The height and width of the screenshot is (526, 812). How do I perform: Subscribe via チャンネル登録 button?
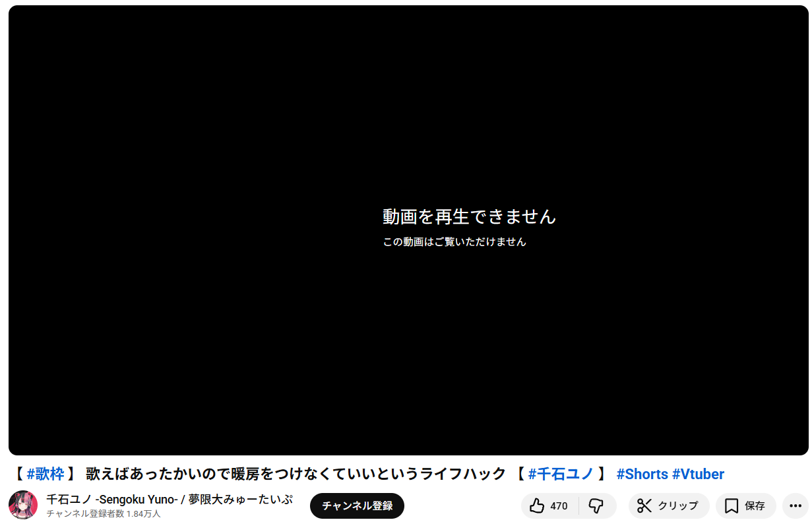pos(357,506)
